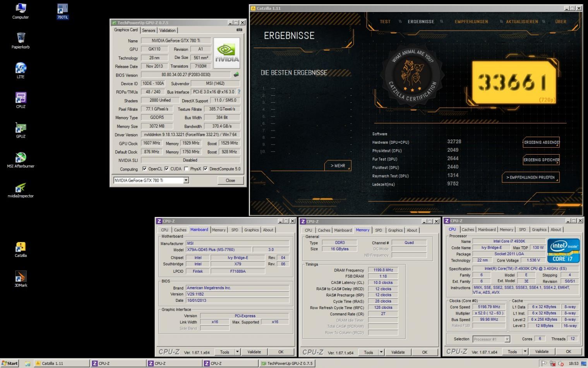Click the 18:53 system clock

point(573,363)
